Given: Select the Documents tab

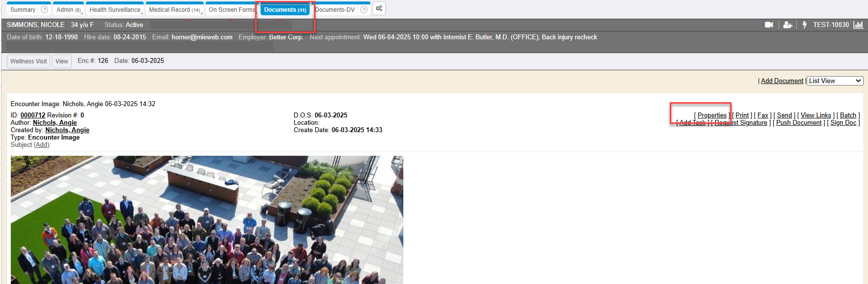Looking at the screenshot, I should [285, 10].
